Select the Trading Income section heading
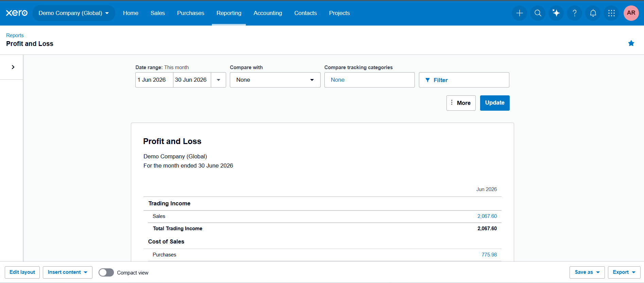This screenshot has width=644, height=283. point(169,203)
